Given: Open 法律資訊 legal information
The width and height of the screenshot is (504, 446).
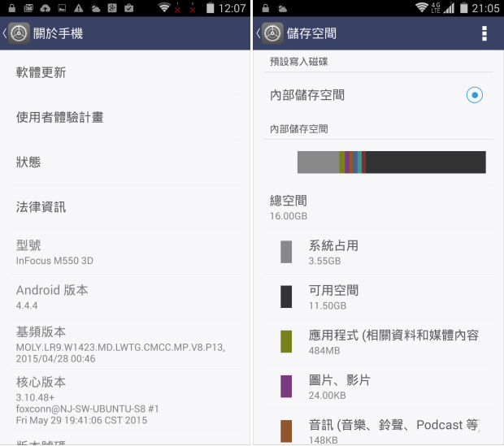Looking at the screenshot, I should (x=124, y=207).
